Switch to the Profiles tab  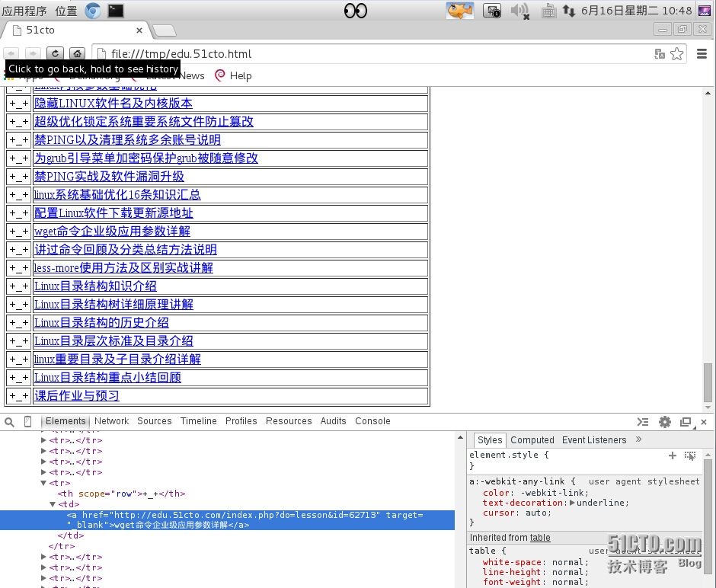241,421
